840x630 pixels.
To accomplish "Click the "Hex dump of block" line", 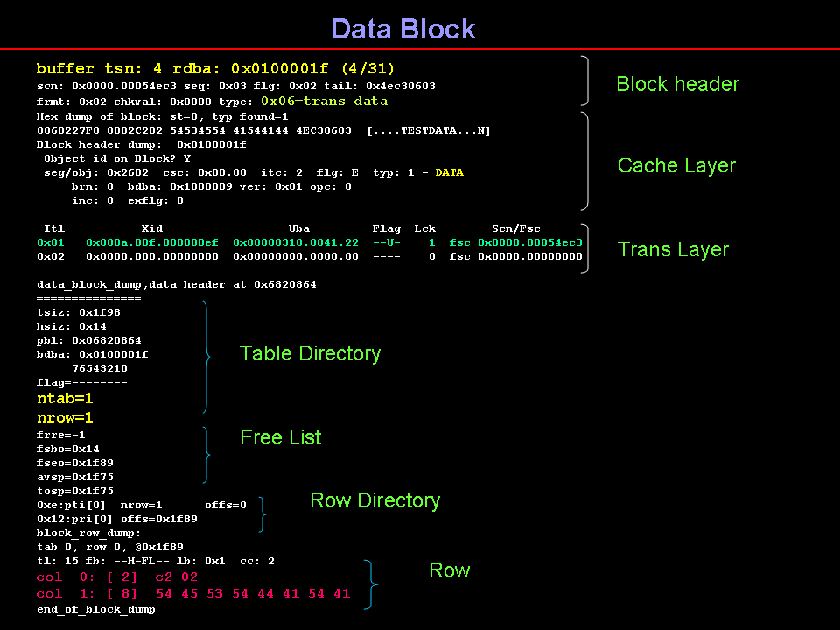I will [162, 115].
